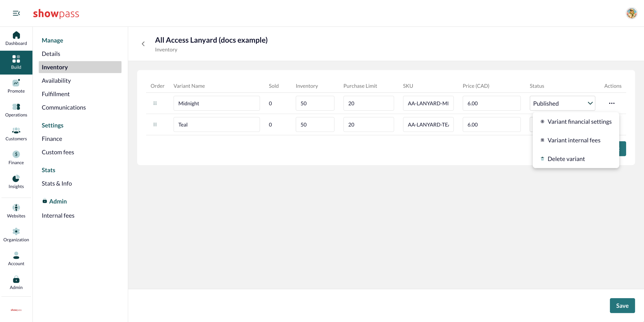This screenshot has height=322, width=644.
Task: Go to Operations in sidebar
Action: pos(16,110)
